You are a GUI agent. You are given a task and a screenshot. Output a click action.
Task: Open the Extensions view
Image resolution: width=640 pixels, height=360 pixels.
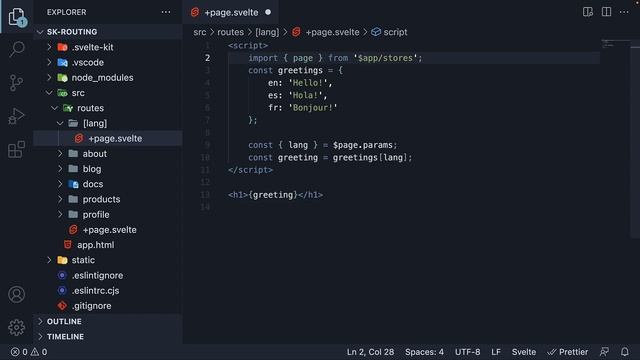click(x=16, y=149)
